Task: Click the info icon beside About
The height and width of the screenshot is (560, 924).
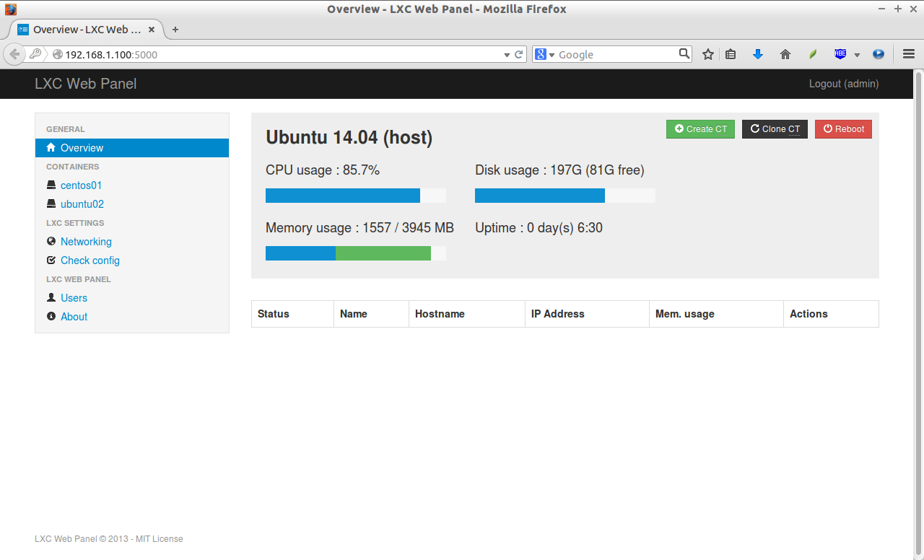Action: (51, 316)
